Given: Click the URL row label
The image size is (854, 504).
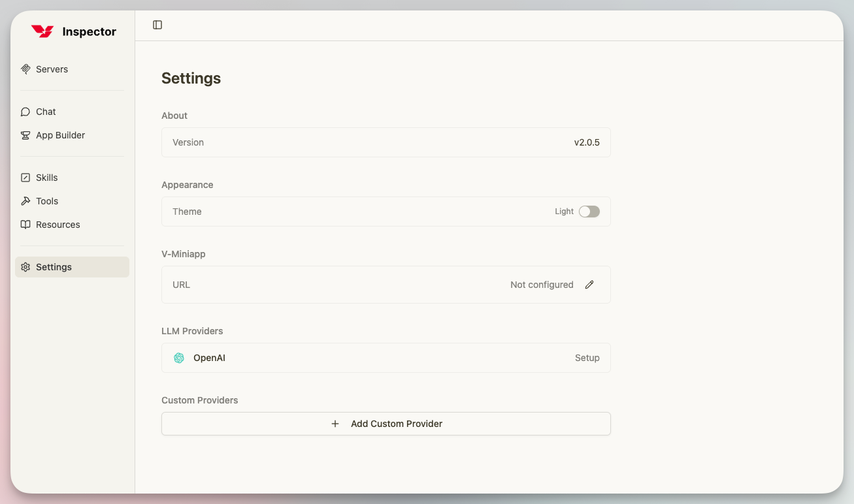Looking at the screenshot, I should pos(181,285).
